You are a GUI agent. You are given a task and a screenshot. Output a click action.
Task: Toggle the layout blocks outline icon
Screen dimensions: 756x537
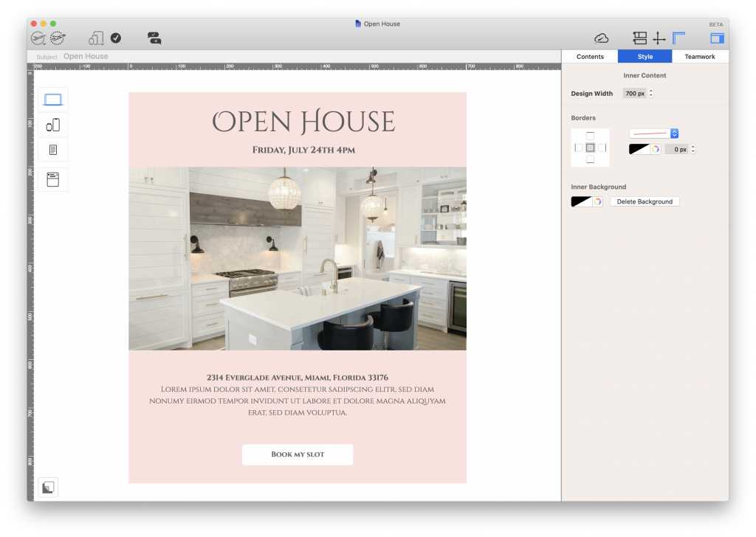[x=640, y=38]
